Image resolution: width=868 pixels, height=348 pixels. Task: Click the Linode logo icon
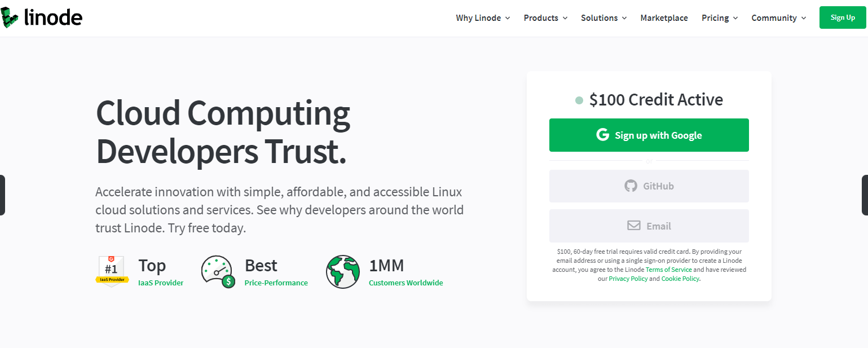click(x=10, y=17)
